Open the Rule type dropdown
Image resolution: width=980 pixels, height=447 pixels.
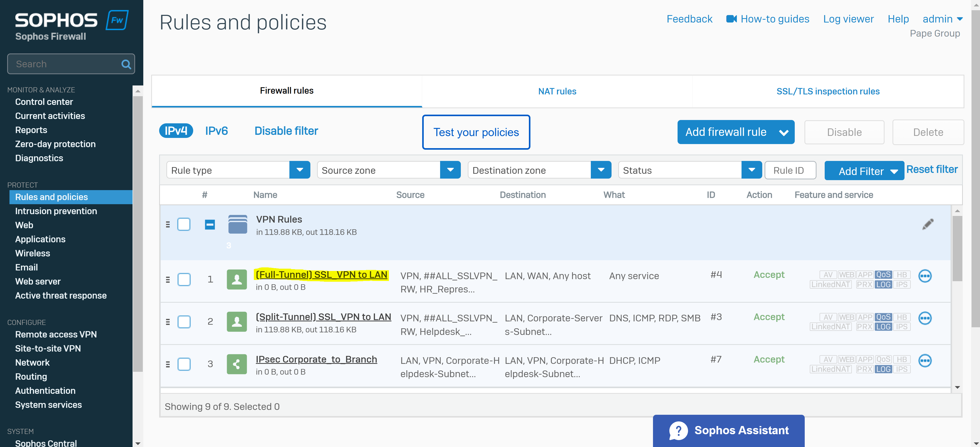point(238,170)
